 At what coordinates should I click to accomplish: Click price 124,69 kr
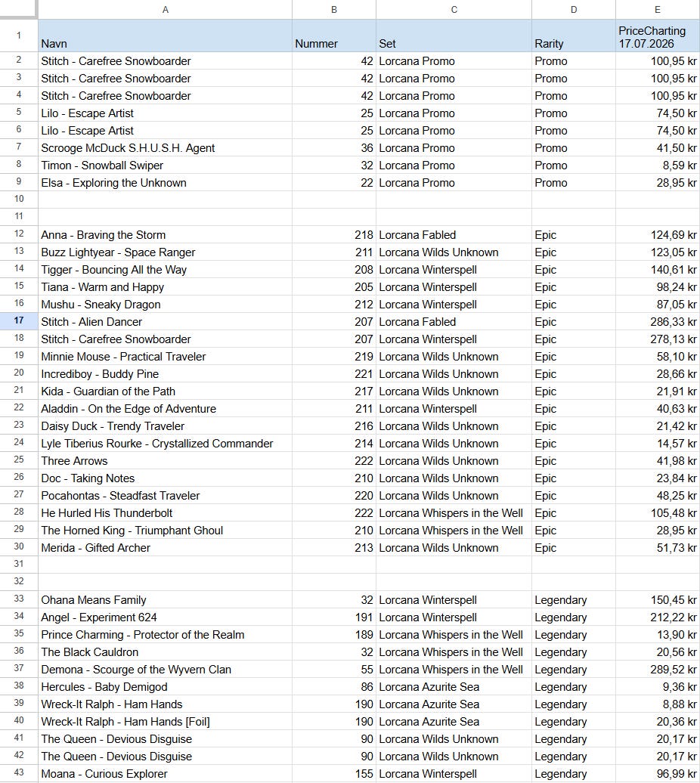pyautogui.click(x=658, y=235)
